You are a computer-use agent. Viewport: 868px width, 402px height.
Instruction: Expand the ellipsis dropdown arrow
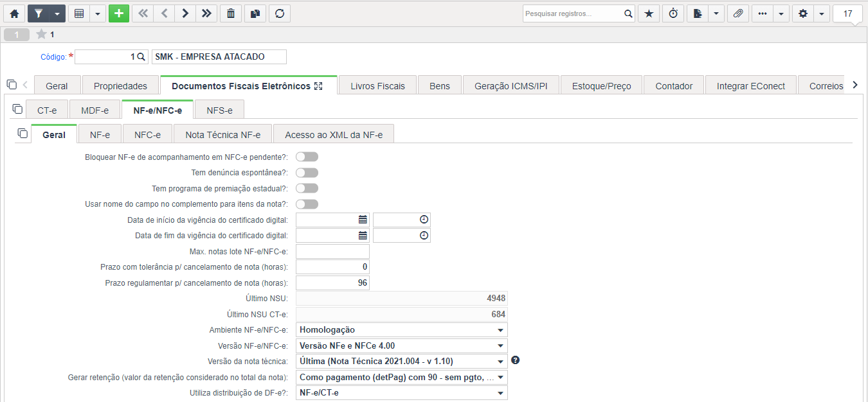[x=781, y=13]
